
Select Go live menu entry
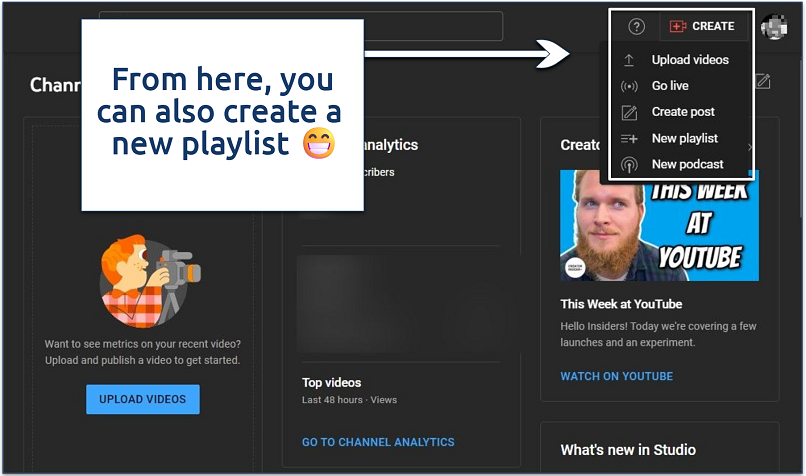pos(670,86)
